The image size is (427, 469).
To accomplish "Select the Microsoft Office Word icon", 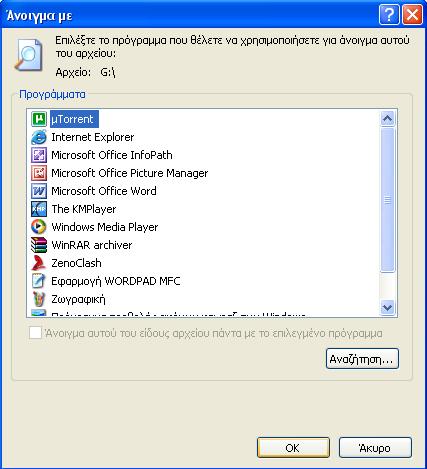I will (x=39, y=191).
